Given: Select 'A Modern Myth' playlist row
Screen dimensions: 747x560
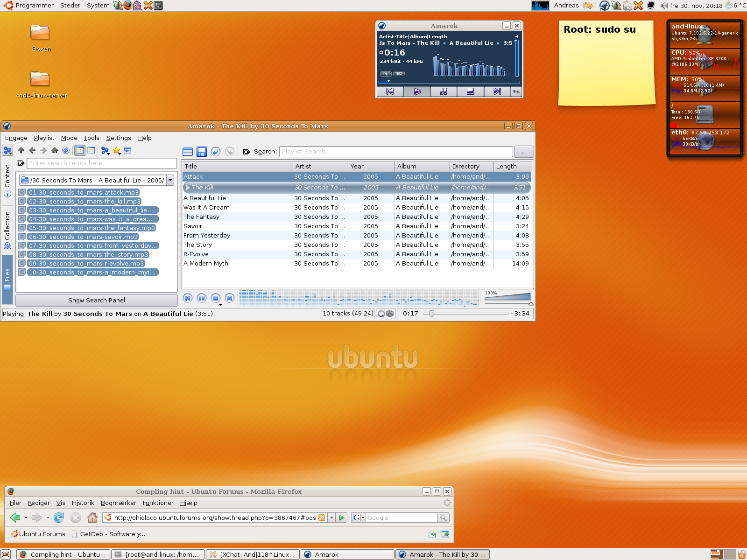Looking at the screenshot, I should pyautogui.click(x=357, y=263).
